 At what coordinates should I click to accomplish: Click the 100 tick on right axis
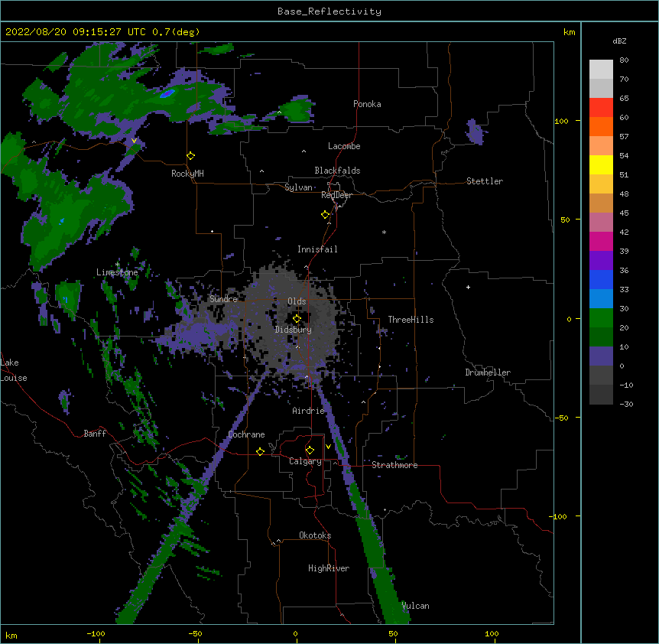pyautogui.click(x=561, y=121)
